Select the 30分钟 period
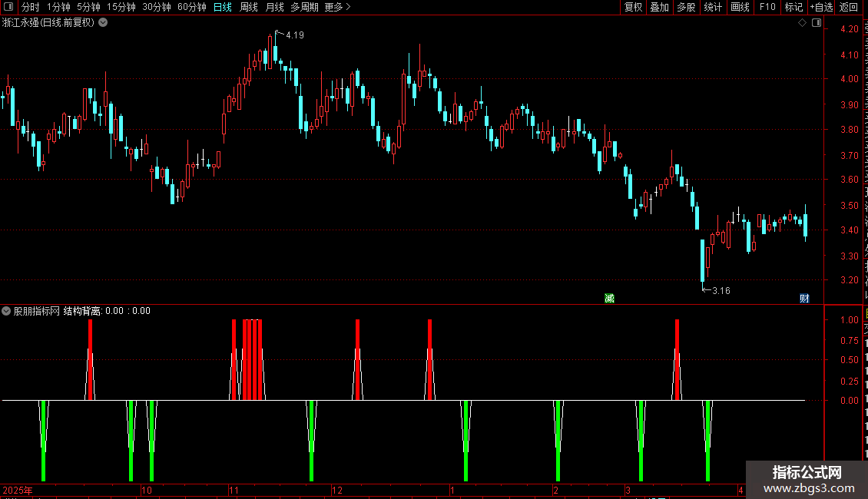The height and width of the screenshot is (499, 868). 157,7
